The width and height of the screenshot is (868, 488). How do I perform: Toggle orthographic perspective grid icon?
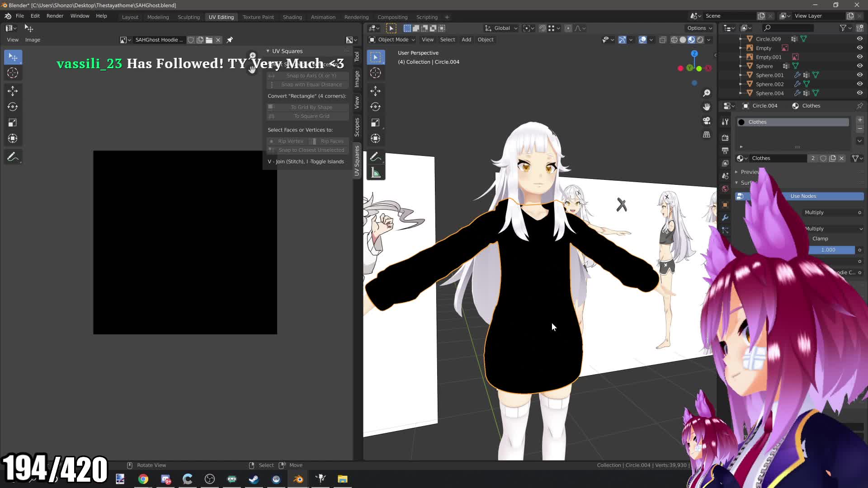point(707,135)
